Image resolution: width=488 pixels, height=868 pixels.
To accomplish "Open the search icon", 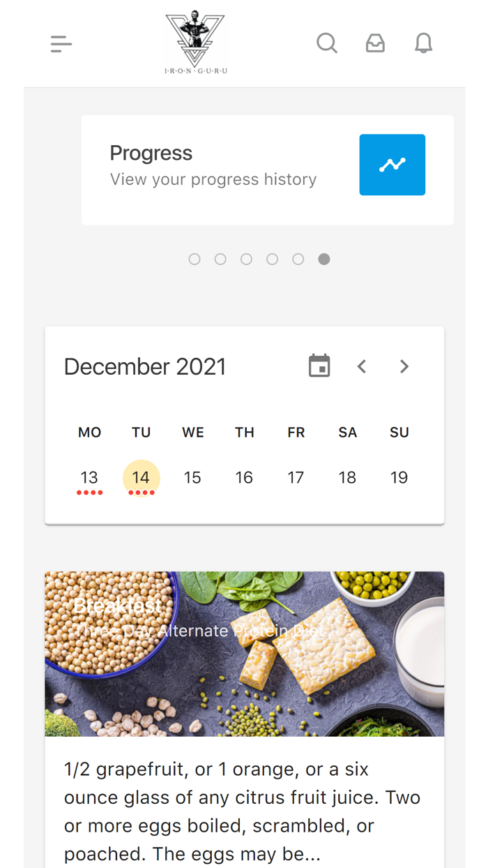I will (326, 43).
